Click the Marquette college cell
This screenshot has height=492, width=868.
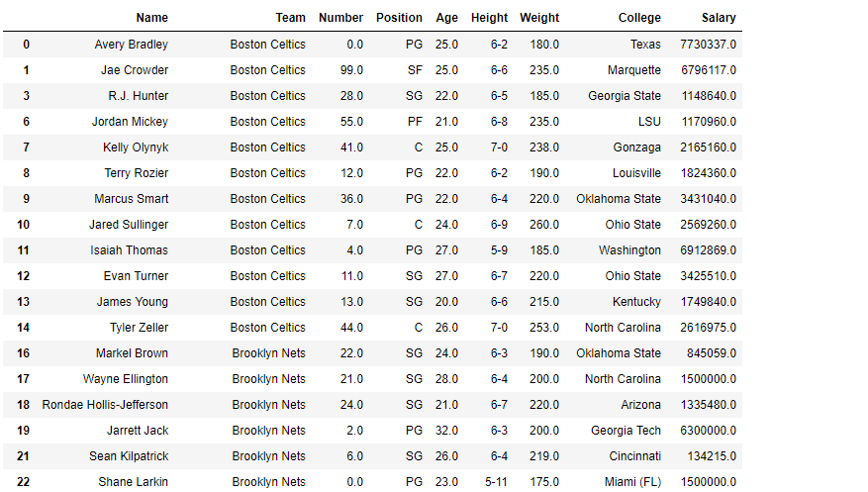[634, 70]
